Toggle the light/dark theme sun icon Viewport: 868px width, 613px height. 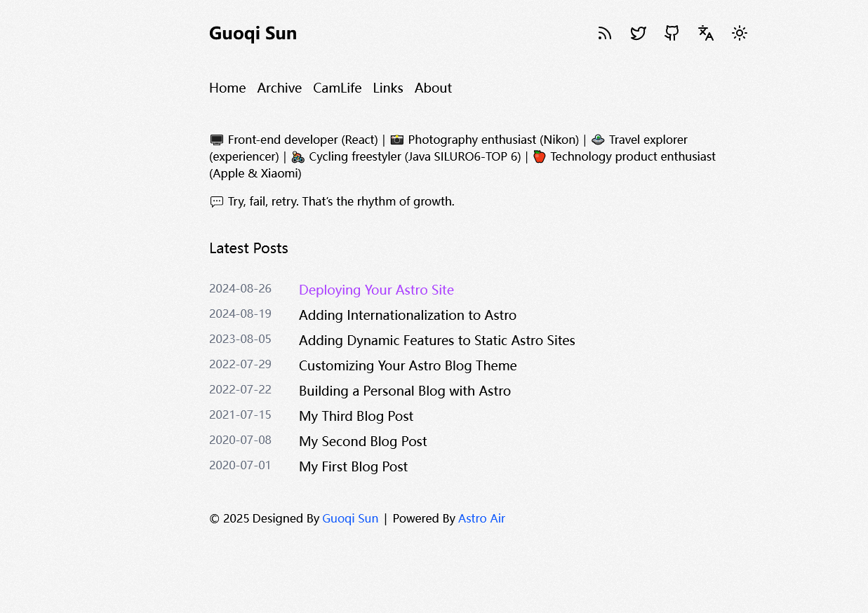(x=739, y=34)
